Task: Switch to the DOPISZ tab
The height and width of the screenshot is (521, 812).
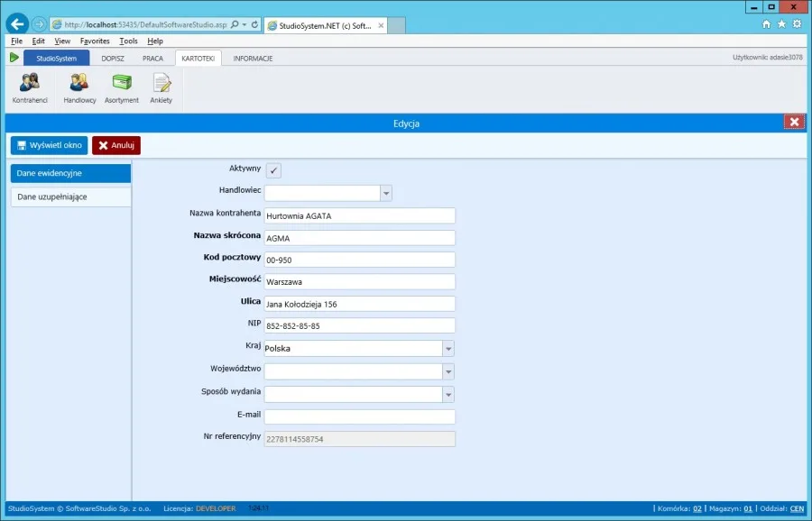Action: point(113,58)
